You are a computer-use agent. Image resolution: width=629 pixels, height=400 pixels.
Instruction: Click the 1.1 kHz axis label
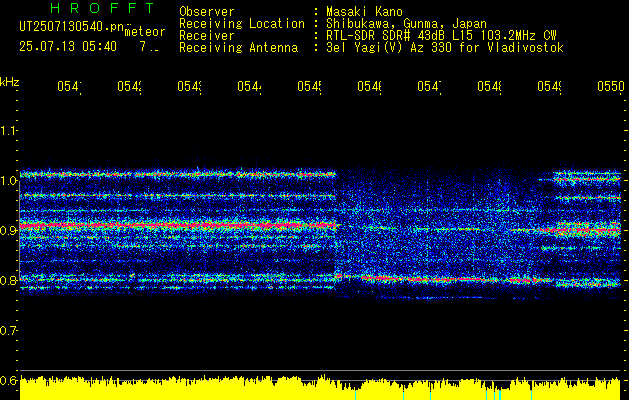pos(8,130)
